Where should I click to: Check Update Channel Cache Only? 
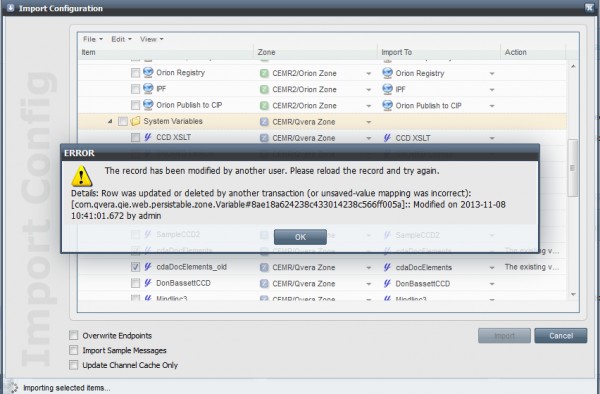pos(73,365)
